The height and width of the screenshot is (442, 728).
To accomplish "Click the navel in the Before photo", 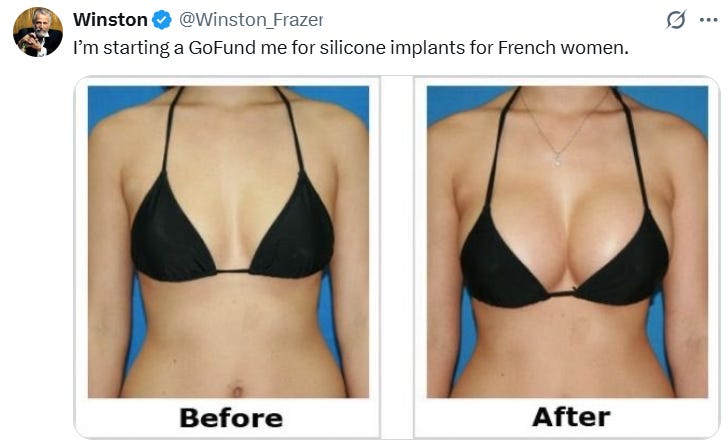I will click(x=237, y=389).
